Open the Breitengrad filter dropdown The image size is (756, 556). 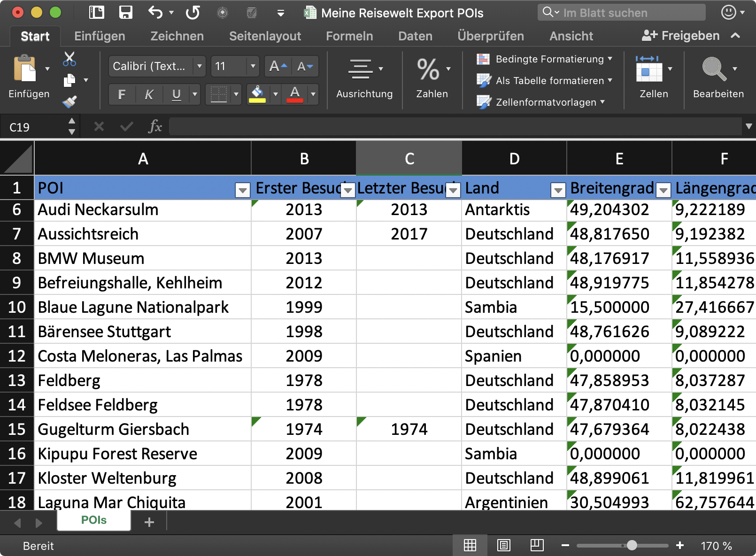(x=663, y=190)
